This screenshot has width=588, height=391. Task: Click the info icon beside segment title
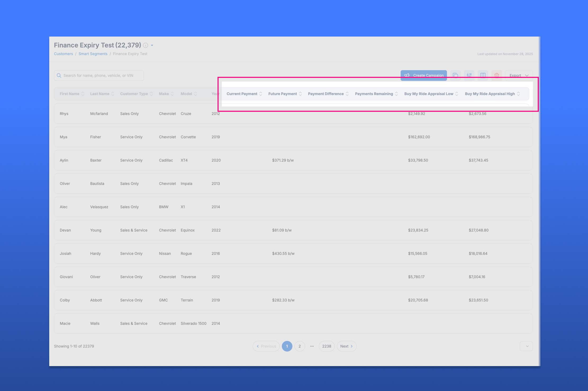146,45
